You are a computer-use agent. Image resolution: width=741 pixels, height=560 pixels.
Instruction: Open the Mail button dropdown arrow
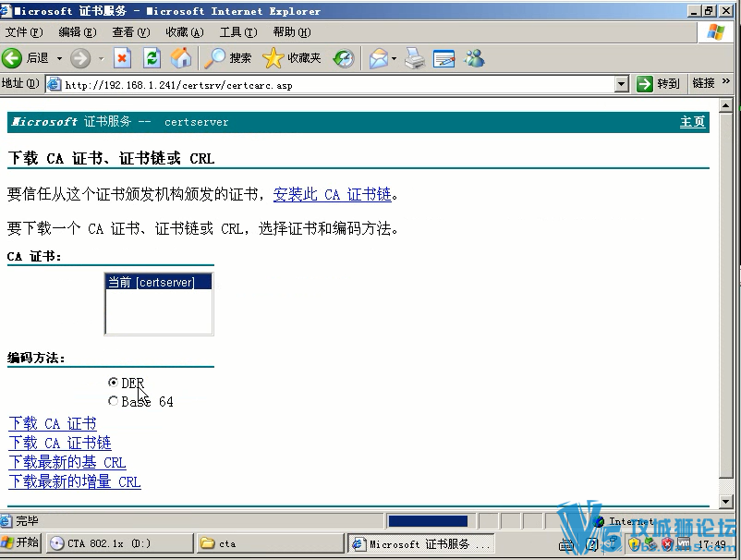[x=395, y=58]
